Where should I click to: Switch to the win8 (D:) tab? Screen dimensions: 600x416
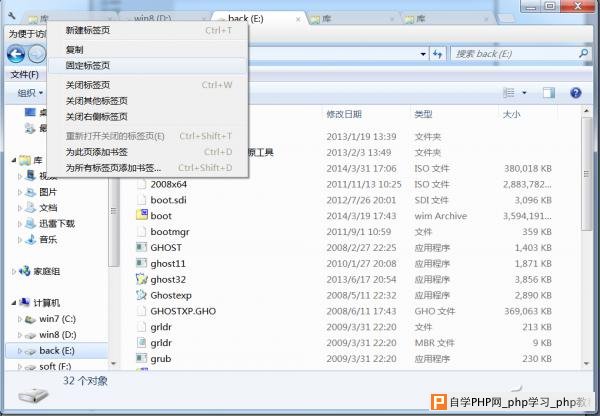[x=165, y=18]
